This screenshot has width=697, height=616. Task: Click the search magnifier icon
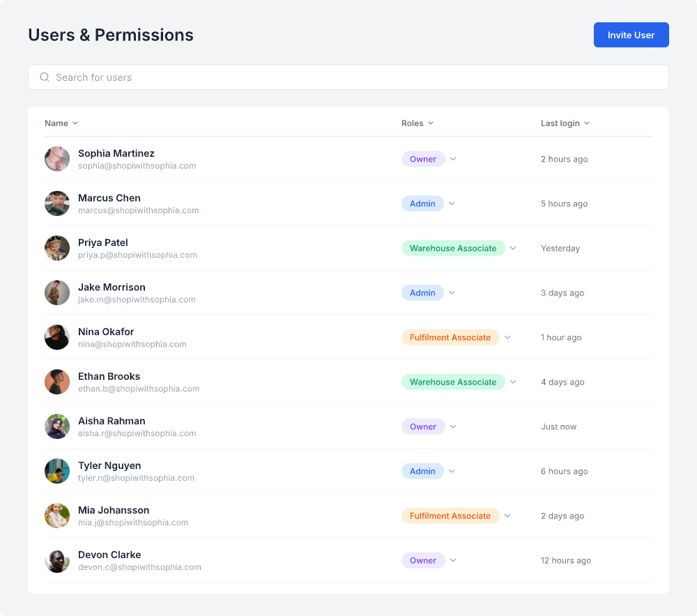tap(45, 77)
